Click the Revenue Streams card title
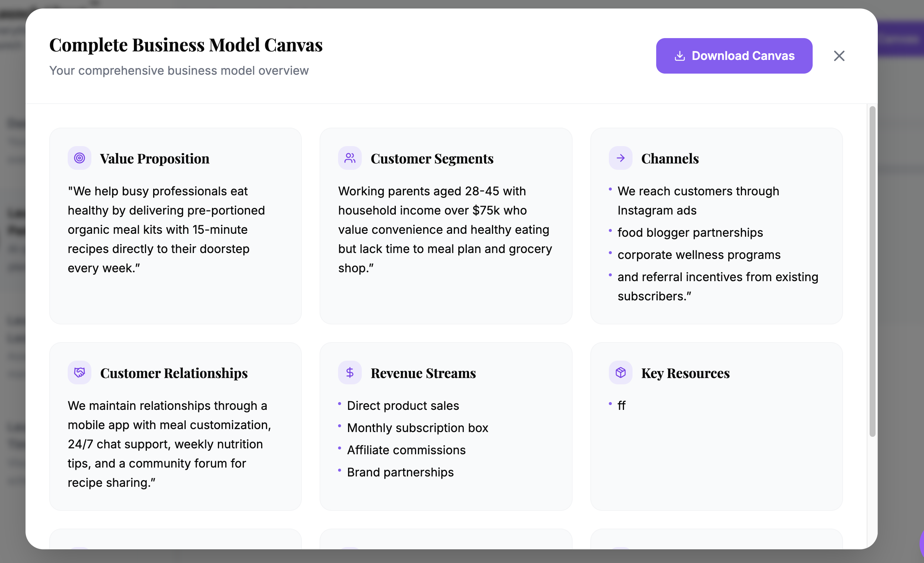 pos(423,373)
